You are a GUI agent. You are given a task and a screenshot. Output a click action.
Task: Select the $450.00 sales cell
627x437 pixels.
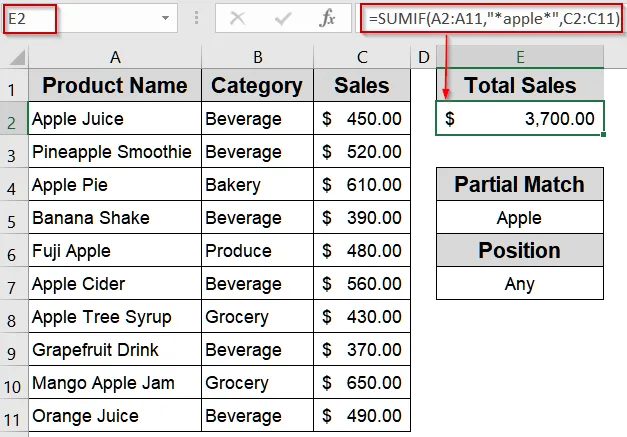click(362, 118)
